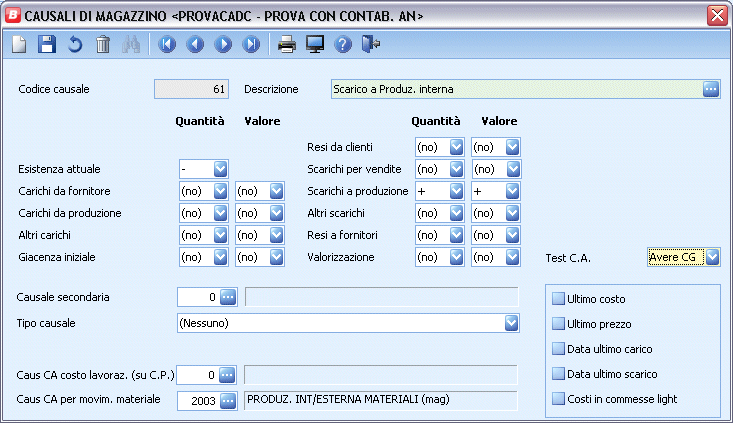Click lookup button for Caus CA movim. materiale
The height and width of the screenshot is (423, 733).
pos(227,401)
